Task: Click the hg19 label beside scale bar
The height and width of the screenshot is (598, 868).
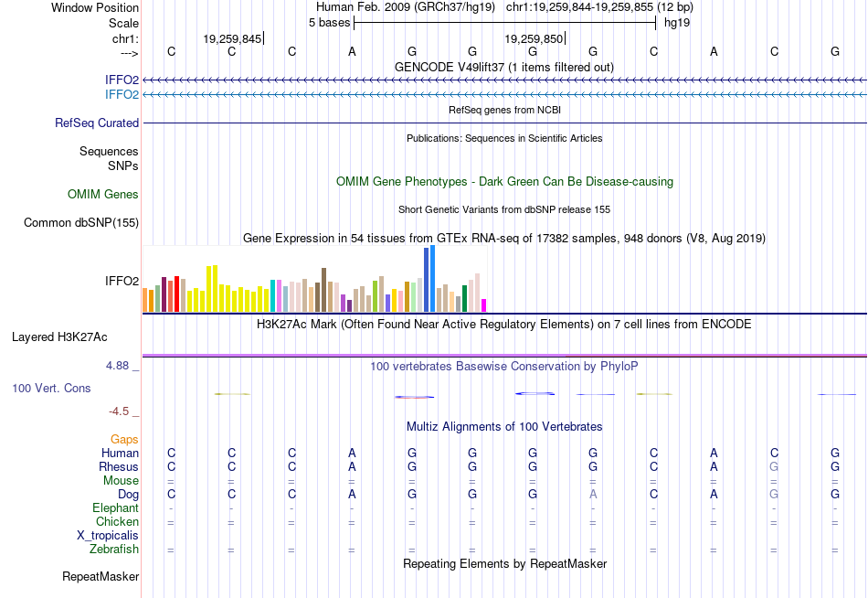Action: [677, 23]
